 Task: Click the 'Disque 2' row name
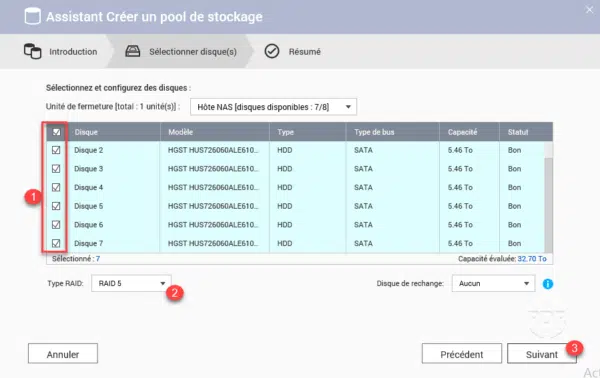(88, 150)
